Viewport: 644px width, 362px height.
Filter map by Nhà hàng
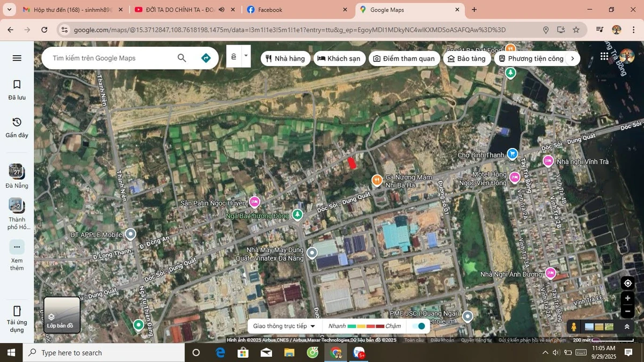286,58
